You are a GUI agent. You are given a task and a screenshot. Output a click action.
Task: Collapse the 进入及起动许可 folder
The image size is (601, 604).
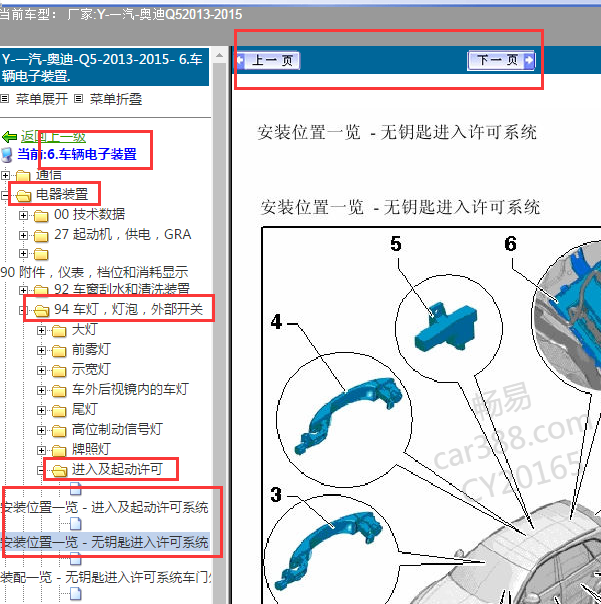point(40,470)
